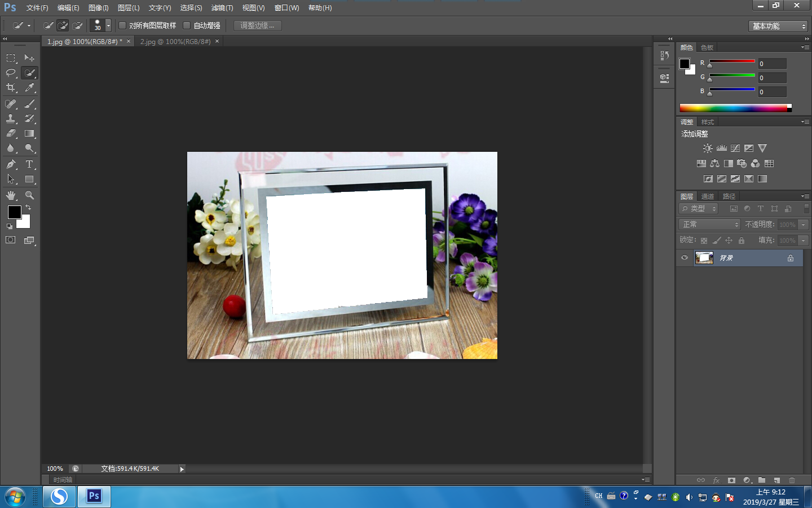Select the Eraser tool
The height and width of the screenshot is (508, 812).
[11, 134]
